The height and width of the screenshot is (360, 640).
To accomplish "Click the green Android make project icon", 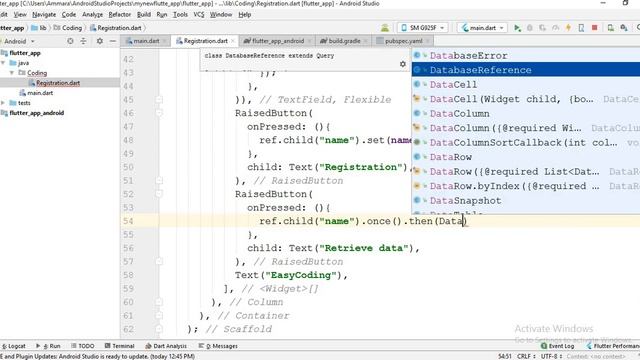I will (x=384, y=28).
